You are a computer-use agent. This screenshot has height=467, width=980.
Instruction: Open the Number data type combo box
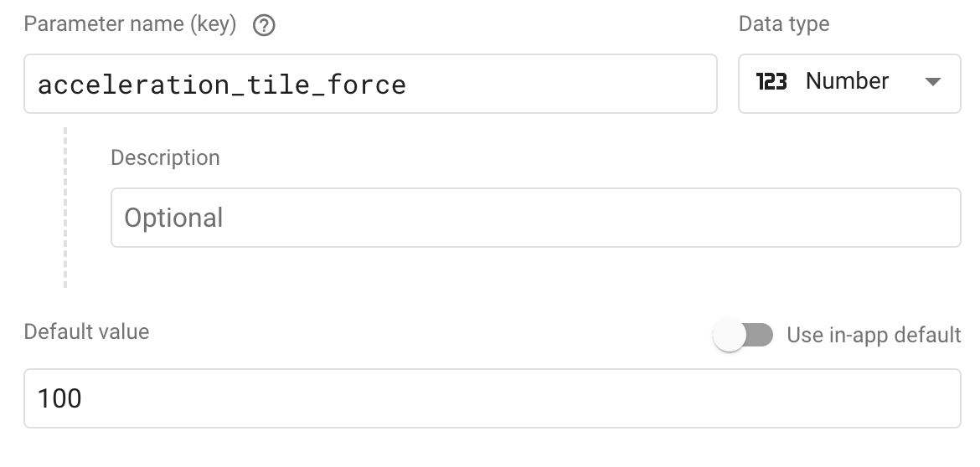pos(848,83)
